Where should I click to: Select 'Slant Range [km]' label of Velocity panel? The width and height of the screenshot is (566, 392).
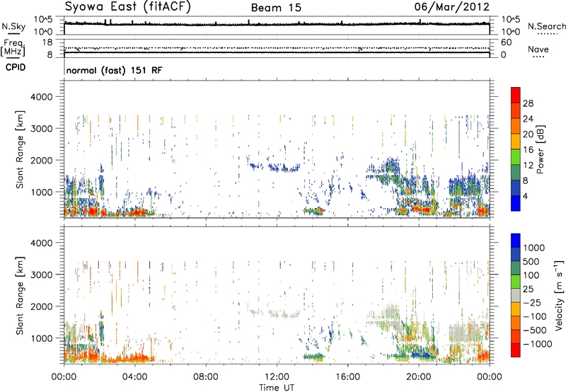(x=20, y=295)
